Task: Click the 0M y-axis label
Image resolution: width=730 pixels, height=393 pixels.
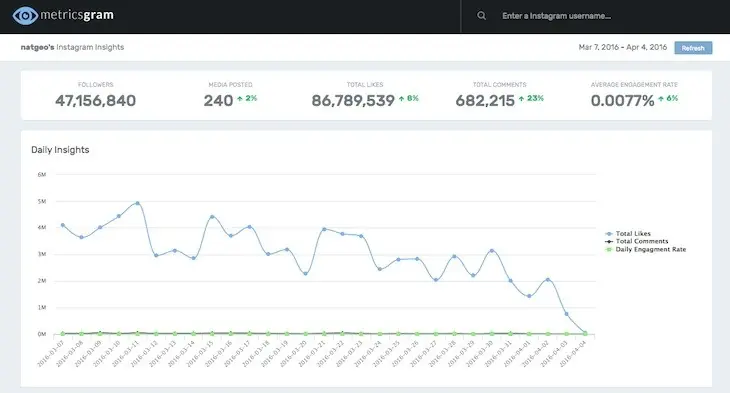Action: click(x=42, y=334)
